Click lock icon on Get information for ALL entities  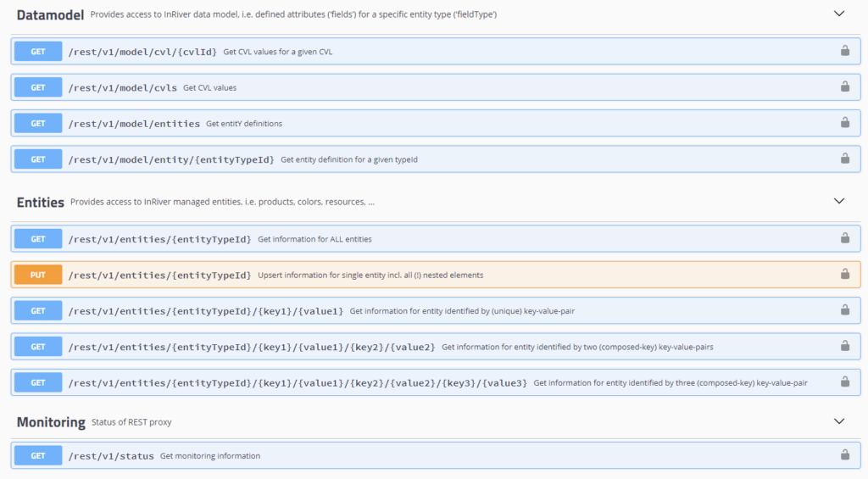845,239
